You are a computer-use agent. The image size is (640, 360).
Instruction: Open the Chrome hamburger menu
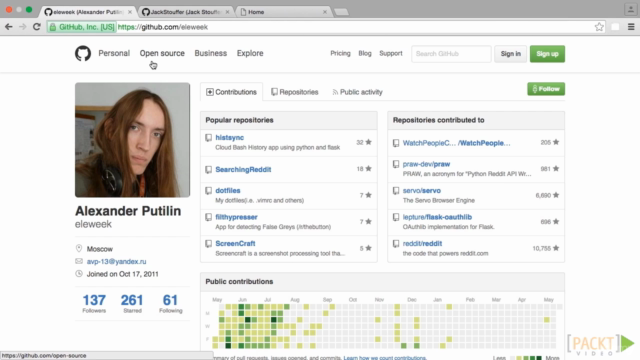(x=631, y=27)
